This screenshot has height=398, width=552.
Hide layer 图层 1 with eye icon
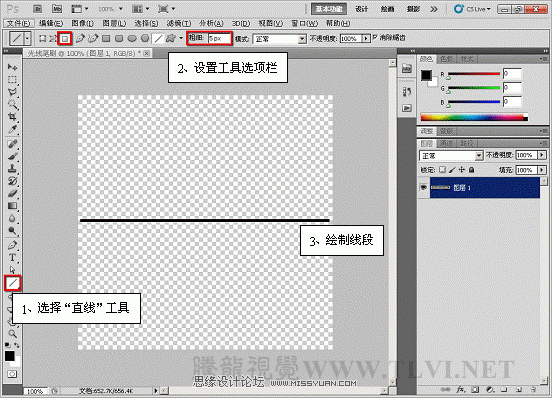424,187
